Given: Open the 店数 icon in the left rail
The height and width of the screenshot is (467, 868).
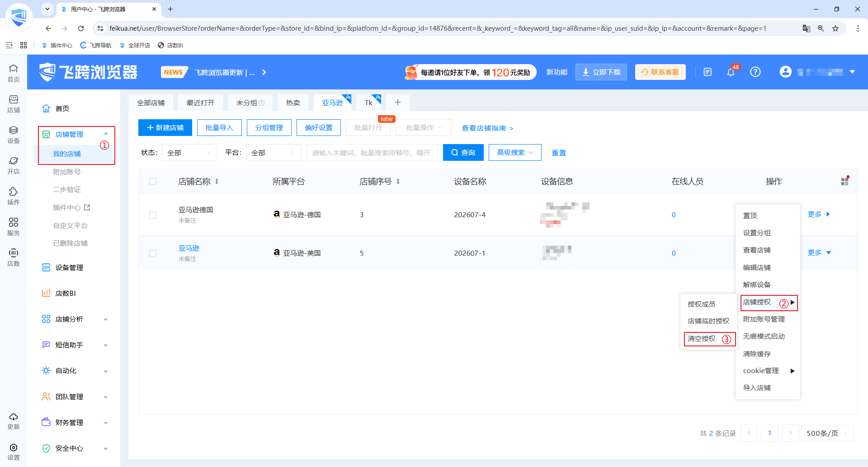Looking at the screenshot, I should pos(14,257).
